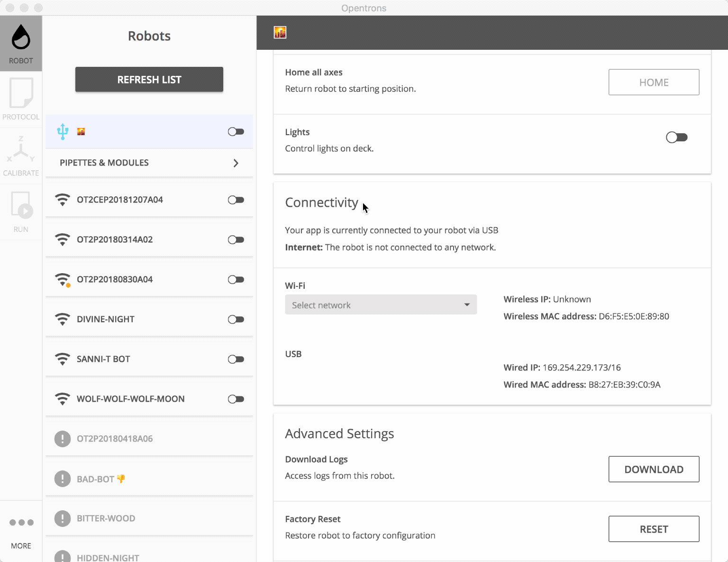
Task: Click the alert icon beside HIDDEN-NIGHT
Action: (63, 557)
